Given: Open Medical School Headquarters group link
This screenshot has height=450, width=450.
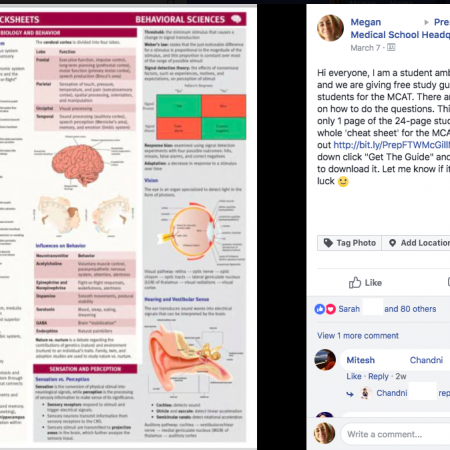Looking at the screenshot, I should click(x=400, y=35).
